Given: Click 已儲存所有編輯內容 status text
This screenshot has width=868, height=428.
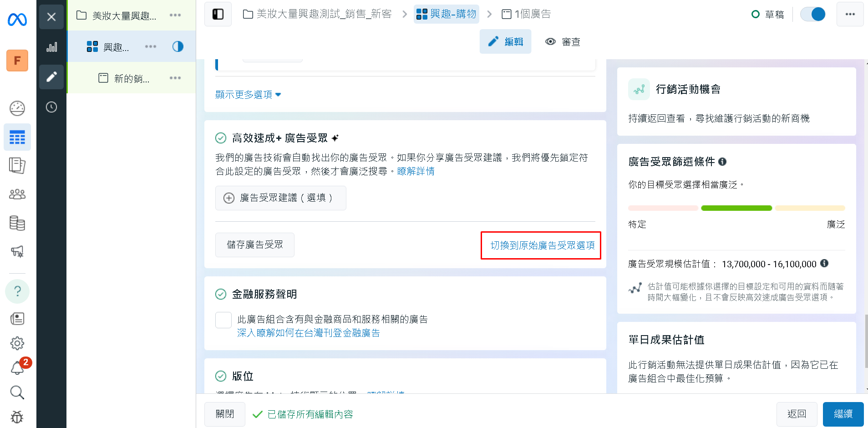Looking at the screenshot, I should click(310, 414).
